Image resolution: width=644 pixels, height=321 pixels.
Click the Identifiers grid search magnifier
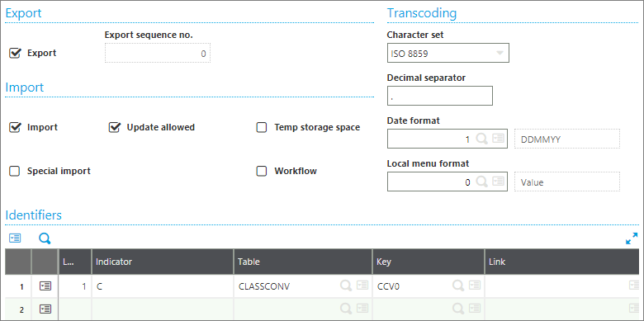(45, 238)
